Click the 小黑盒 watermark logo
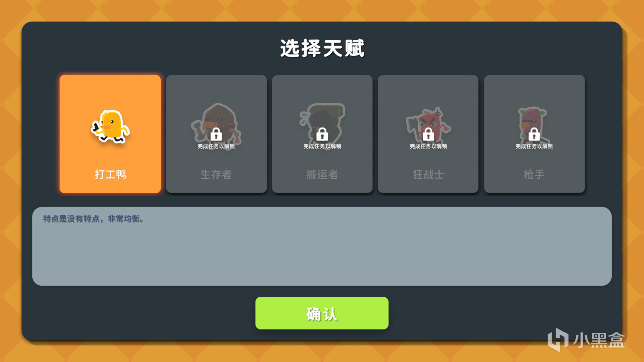The width and height of the screenshot is (644, 362). 558,339
